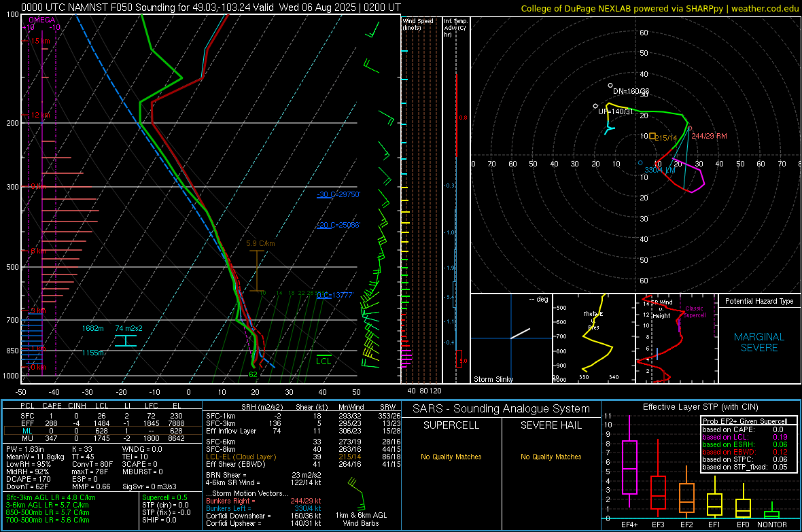This screenshot has height=532, width=802.
Task: Select the highlighted 'ML' parcel row label
Action: tap(27, 431)
